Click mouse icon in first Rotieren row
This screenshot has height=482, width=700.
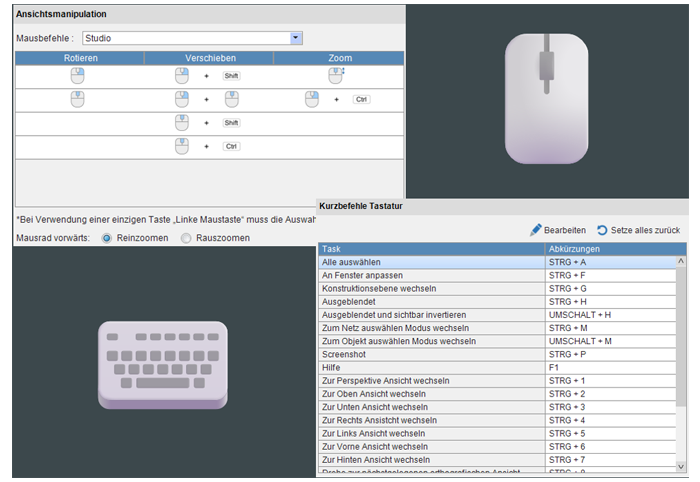point(78,76)
